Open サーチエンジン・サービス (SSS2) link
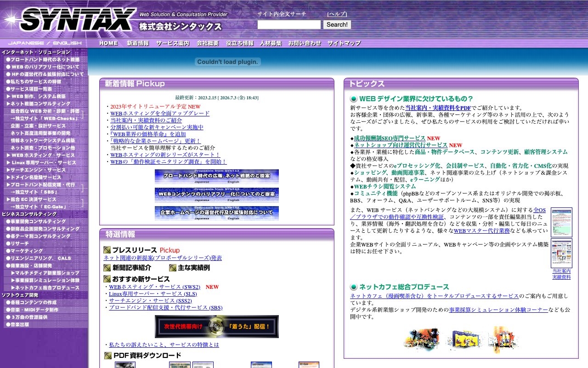This screenshot has width=588, height=368. [x=150, y=300]
